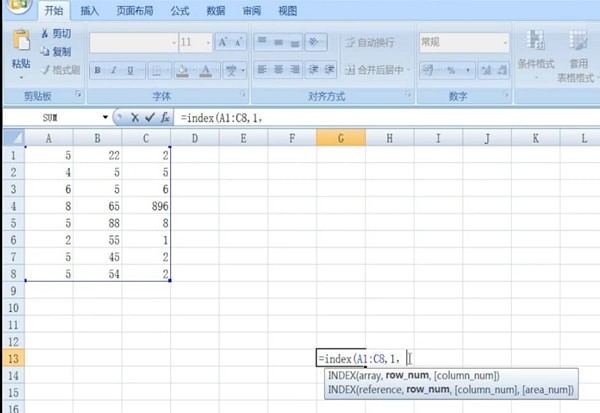Click the Copy (复制) icon
This screenshot has height=413, width=600.
[46, 51]
